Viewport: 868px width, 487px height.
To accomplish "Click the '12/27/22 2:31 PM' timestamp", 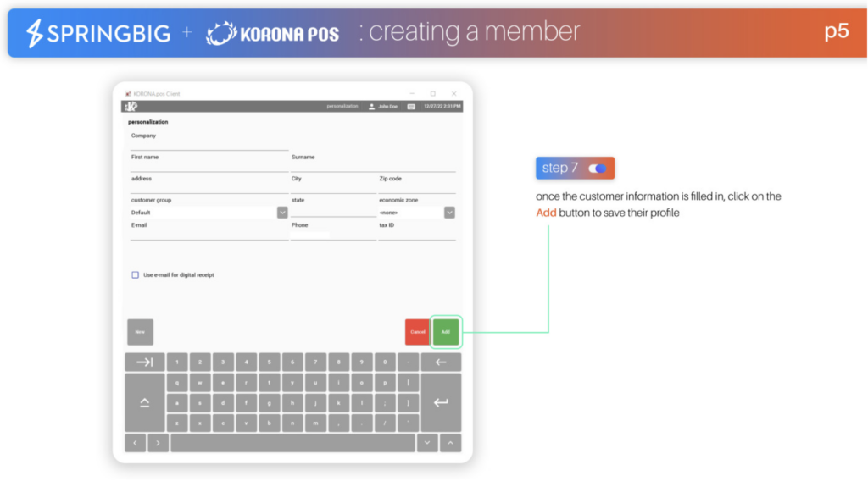I will pyautogui.click(x=442, y=106).
